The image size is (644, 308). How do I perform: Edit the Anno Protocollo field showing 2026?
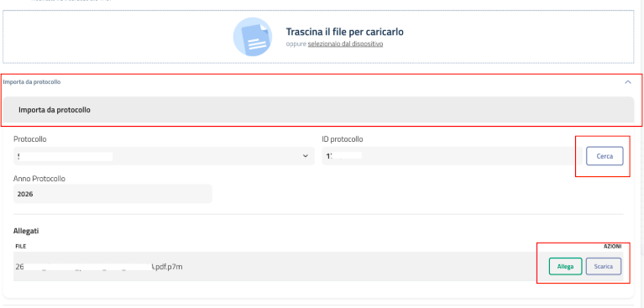(x=113, y=194)
